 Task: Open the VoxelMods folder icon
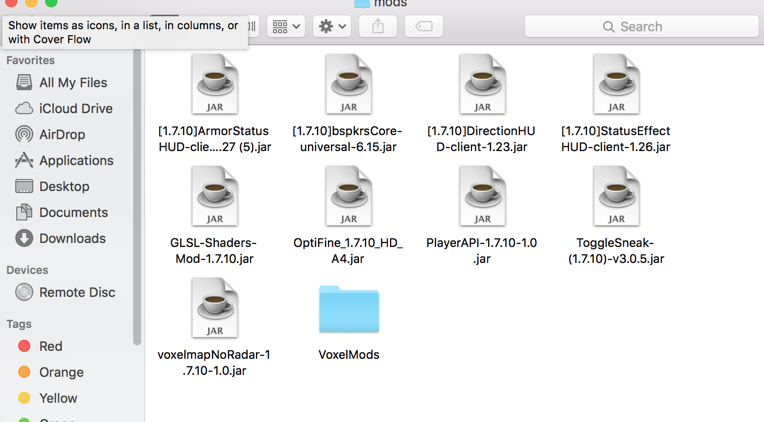click(x=349, y=309)
